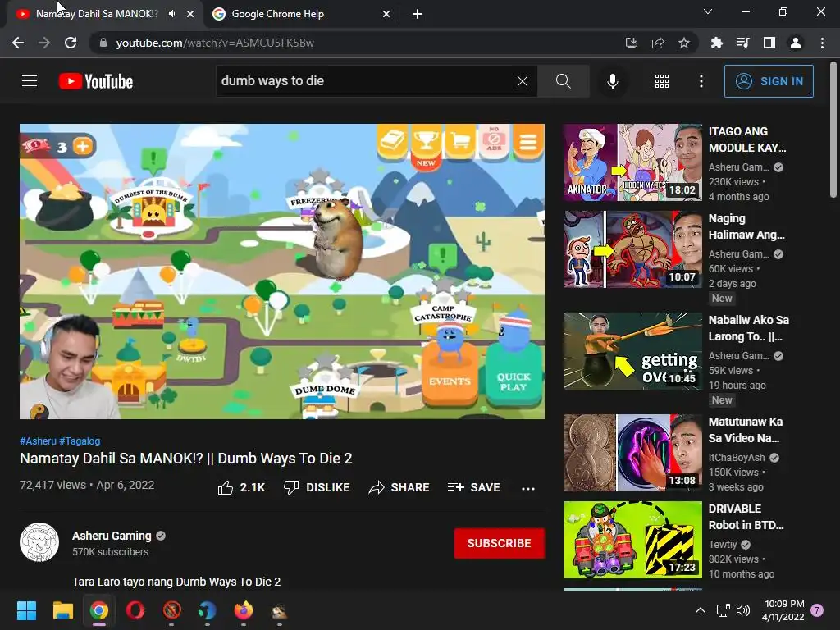Image resolution: width=840 pixels, height=630 pixels.
Task: Open ITAGO ANG MODULE video thumbnail
Action: (632, 162)
